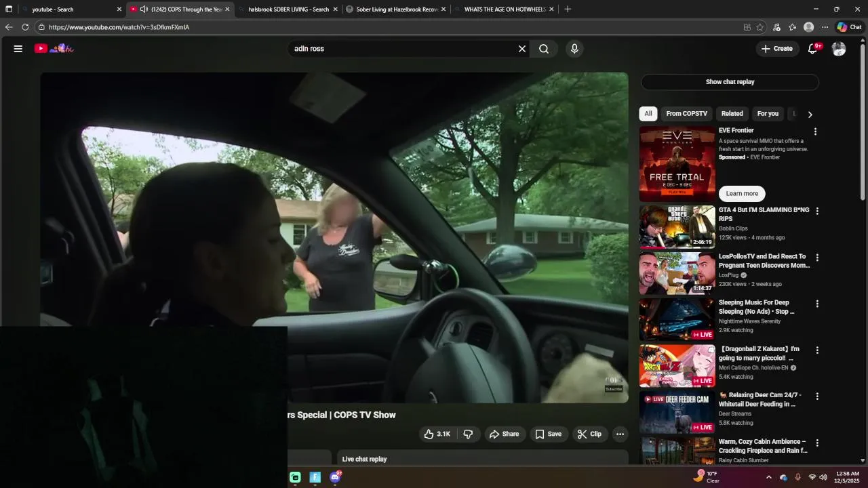Share the COPS video
Image resolution: width=868 pixels, height=488 pixels.
click(504, 434)
